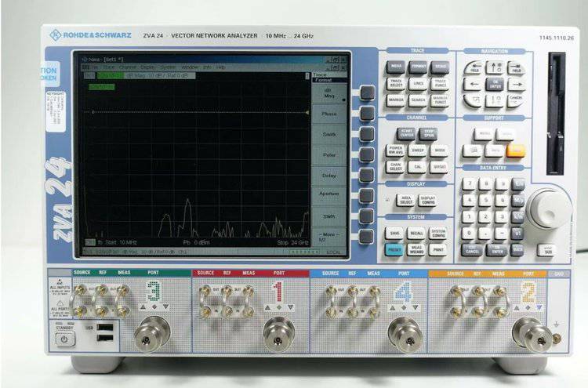Tap the decimal point key
Image resolution: width=588 pixels, height=388 pixels.
click(485, 233)
